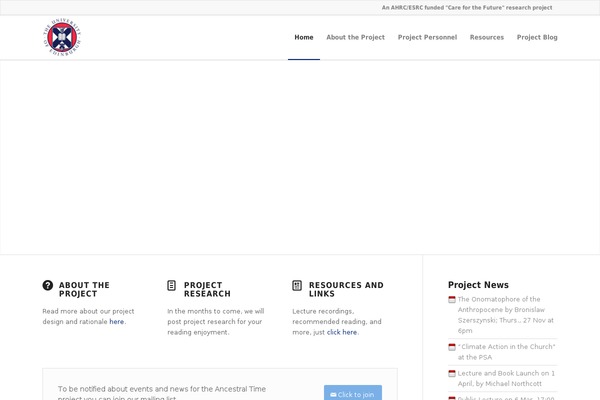The width and height of the screenshot is (600, 400).
Task: Visit the Project Blog
Action: pos(537,37)
